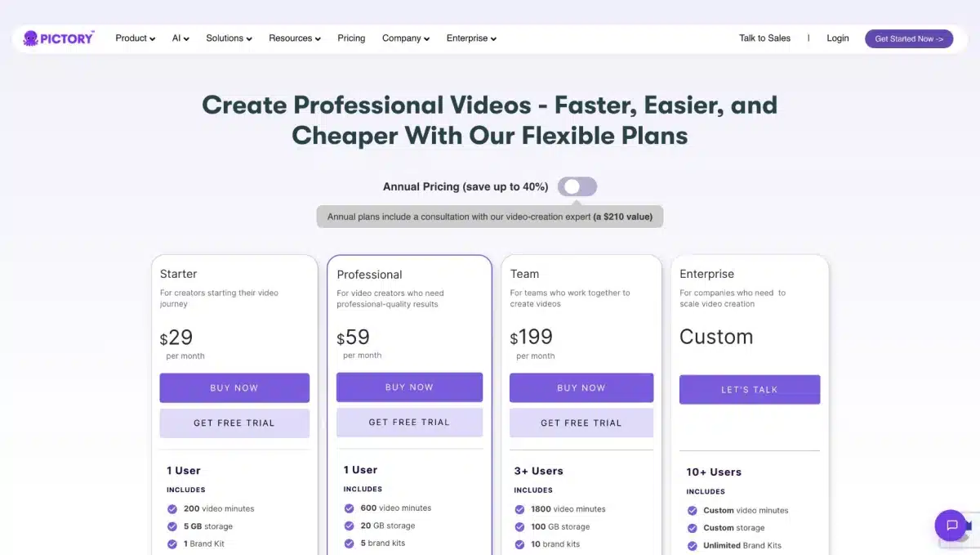Open the Login page
The width and height of the screenshot is (980, 555).
[838, 38]
